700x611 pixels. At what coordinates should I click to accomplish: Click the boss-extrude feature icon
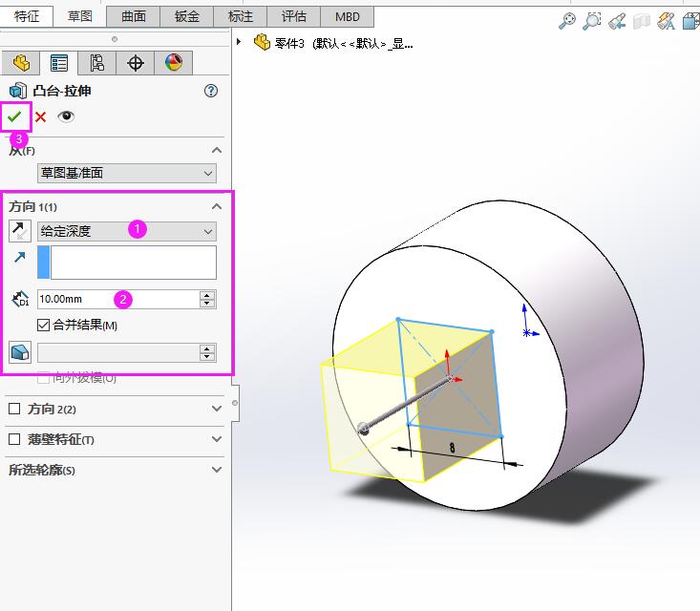[x=18, y=91]
